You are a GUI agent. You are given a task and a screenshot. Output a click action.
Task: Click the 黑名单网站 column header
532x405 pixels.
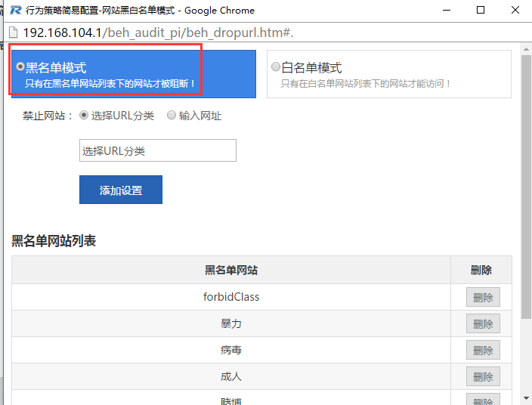point(231,270)
